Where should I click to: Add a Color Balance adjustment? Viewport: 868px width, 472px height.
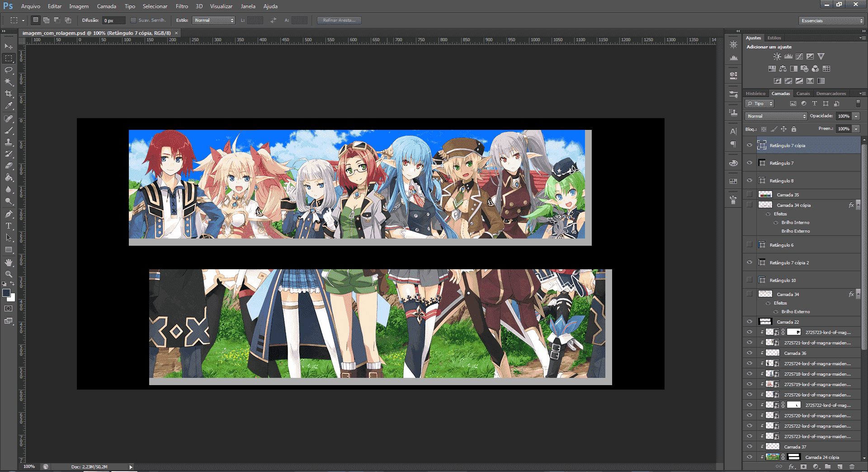click(x=783, y=69)
